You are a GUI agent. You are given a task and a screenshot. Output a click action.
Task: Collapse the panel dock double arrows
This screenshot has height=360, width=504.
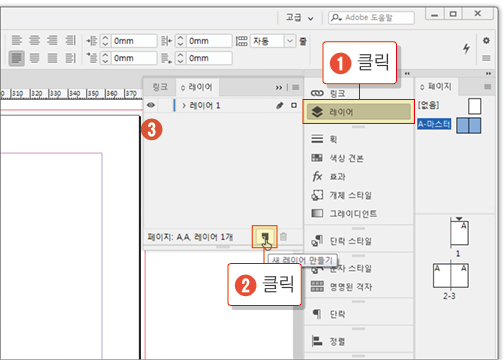[407, 73]
